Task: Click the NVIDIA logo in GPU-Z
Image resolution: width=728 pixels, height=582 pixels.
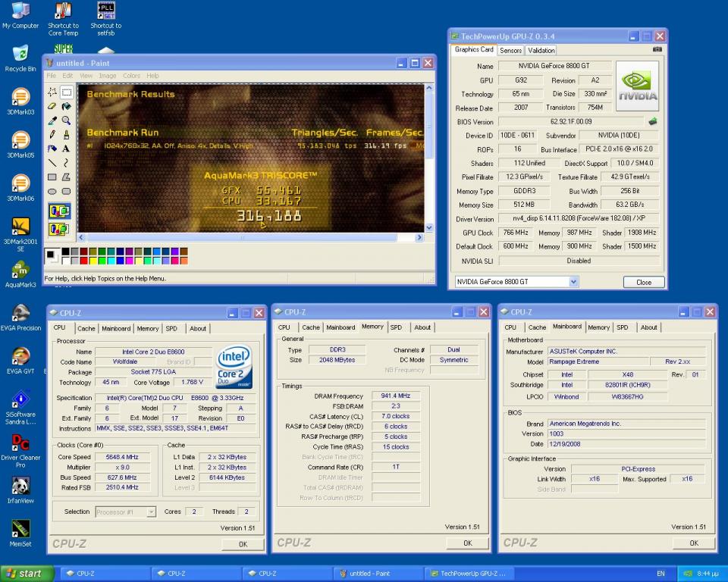Action: click(637, 86)
